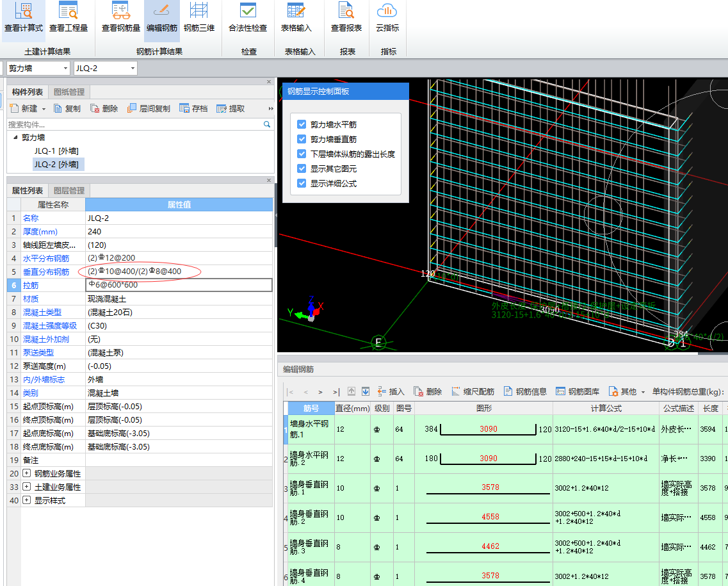728x586 pixels.
Task: Click 厚度(mm) value 240
Action: click(179, 231)
